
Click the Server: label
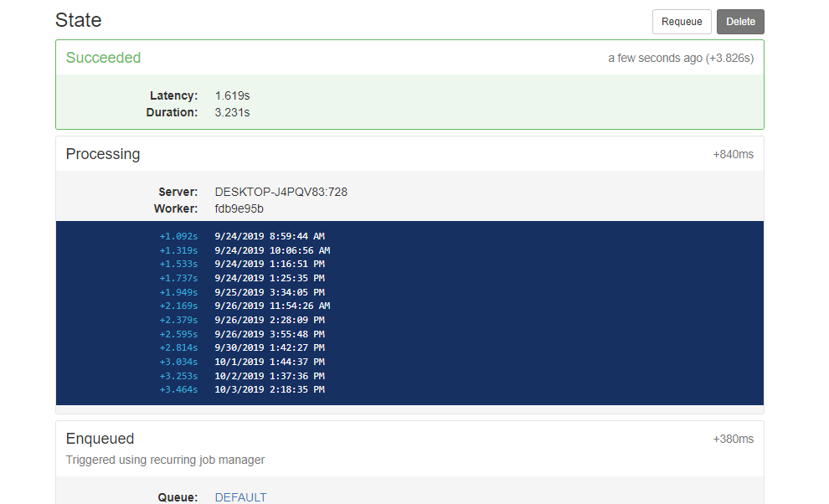point(178,192)
